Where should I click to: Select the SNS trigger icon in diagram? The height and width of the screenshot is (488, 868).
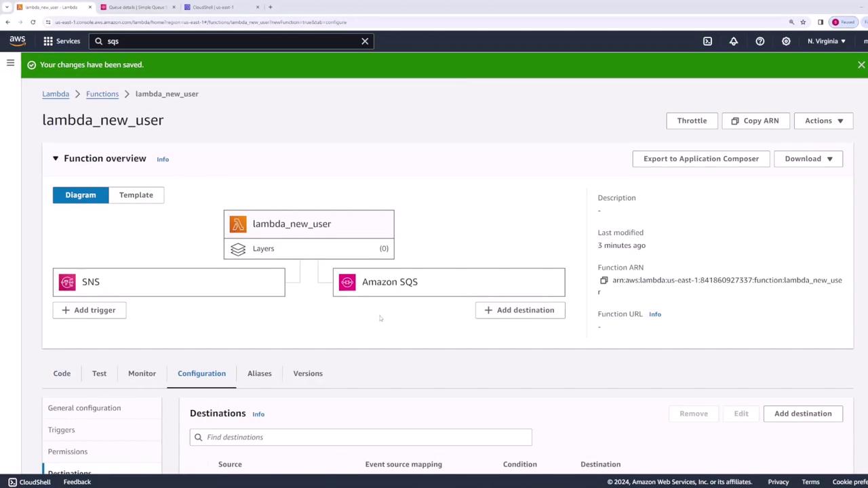click(67, 282)
